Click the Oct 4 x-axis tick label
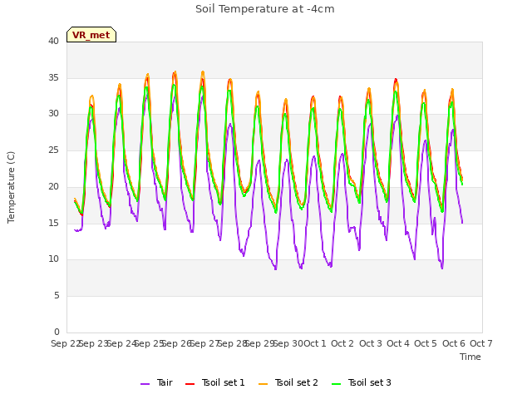Screen dimensions: 532x399 [x=398, y=343]
